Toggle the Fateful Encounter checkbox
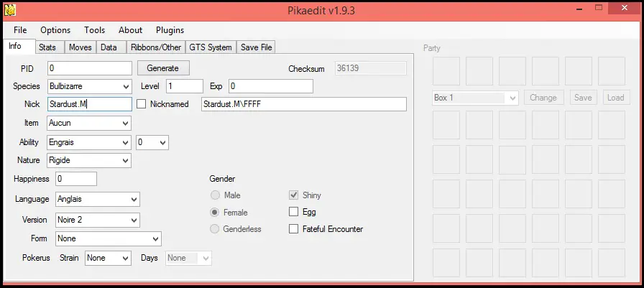Viewport: 644px width, 288px height. click(x=293, y=229)
